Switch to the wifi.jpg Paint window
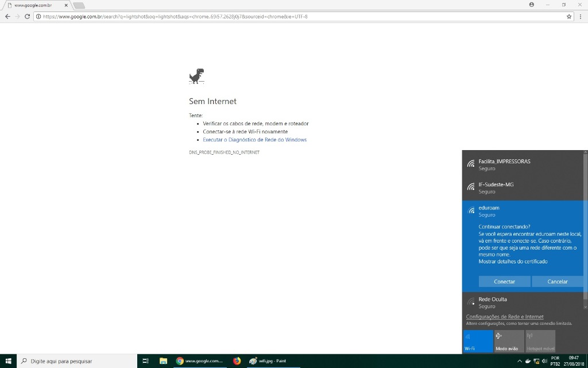 pyautogui.click(x=268, y=361)
